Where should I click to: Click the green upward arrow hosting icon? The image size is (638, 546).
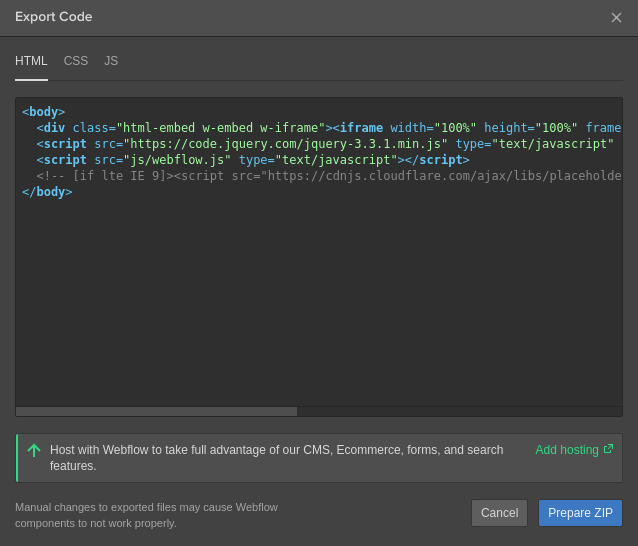[x=34, y=451]
